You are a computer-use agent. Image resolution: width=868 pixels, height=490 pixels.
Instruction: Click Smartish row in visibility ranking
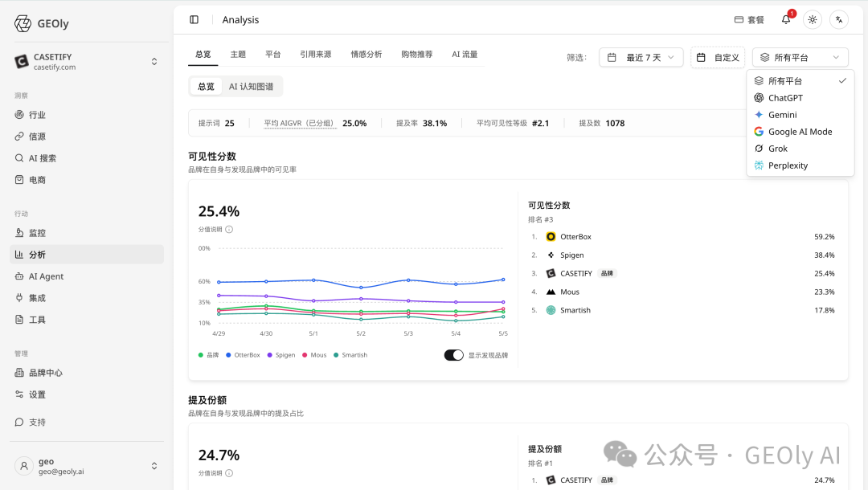[682, 310]
